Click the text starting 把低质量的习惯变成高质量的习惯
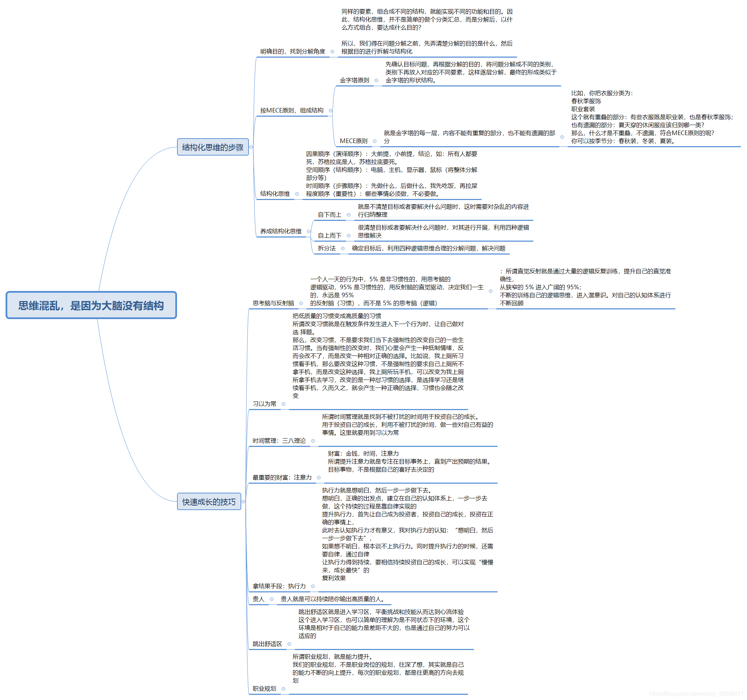 click(x=378, y=356)
